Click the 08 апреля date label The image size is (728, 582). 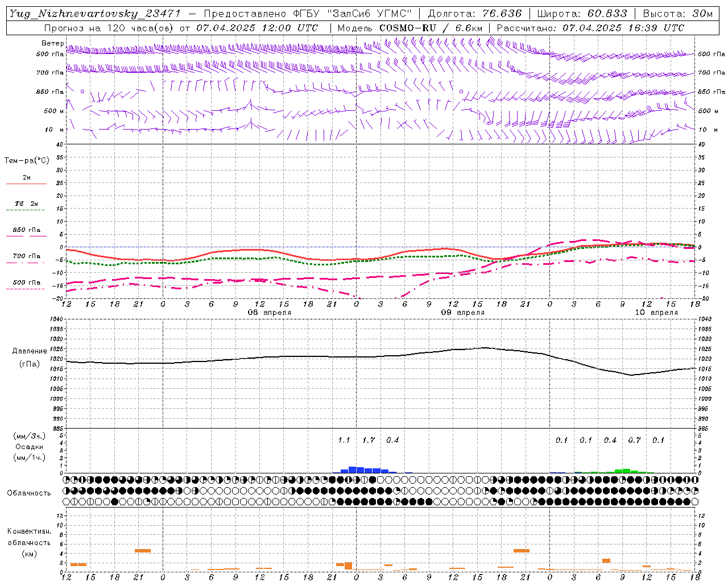click(x=270, y=313)
